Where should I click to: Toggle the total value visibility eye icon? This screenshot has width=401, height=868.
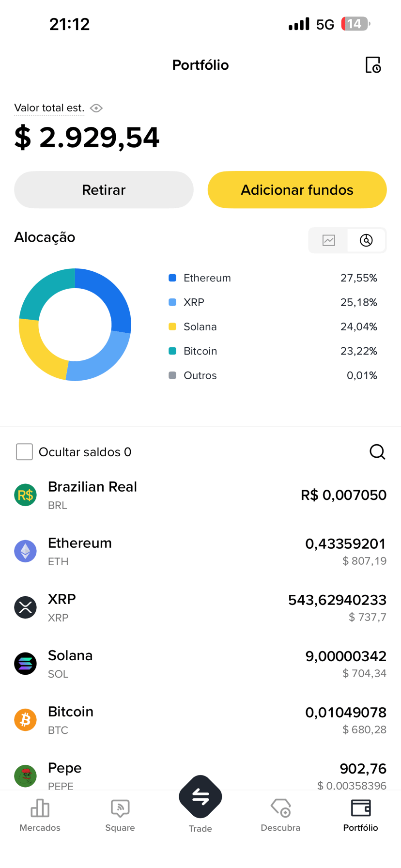coord(96,108)
